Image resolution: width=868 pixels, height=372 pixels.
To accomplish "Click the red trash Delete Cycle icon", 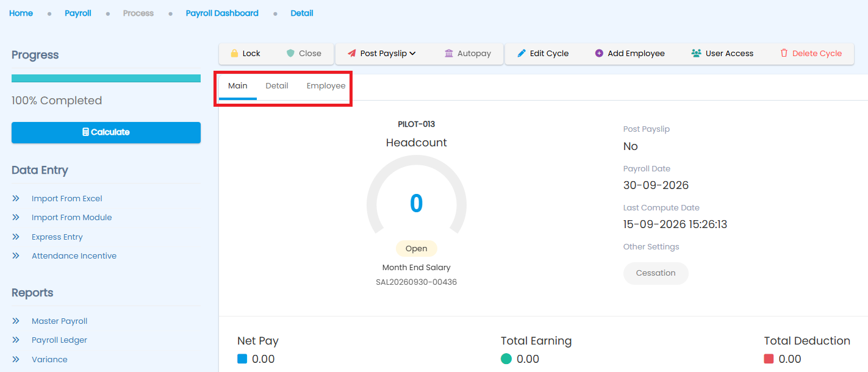I will 784,54.
